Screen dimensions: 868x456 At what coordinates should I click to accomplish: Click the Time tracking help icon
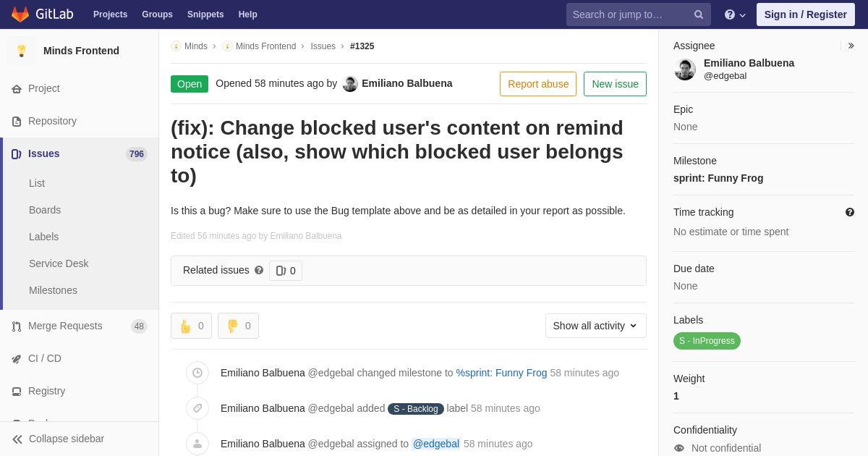pos(850,212)
